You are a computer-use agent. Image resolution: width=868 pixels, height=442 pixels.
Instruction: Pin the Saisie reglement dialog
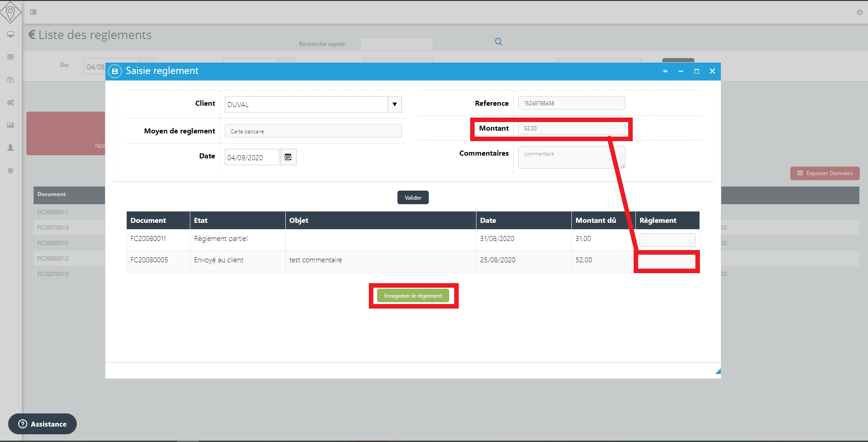pyautogui.click(x=665, y=71)
